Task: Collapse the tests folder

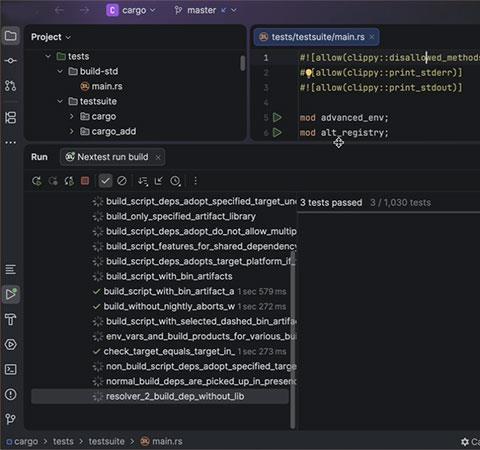Action: pyautogui.click(x=48, y=56)
